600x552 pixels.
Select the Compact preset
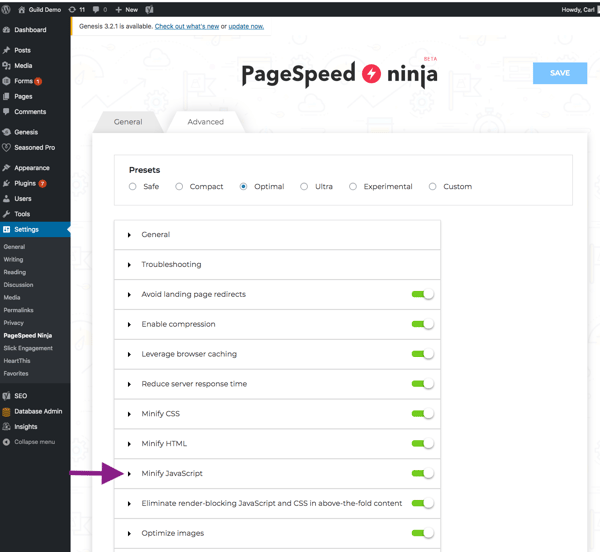click(179, 187)
